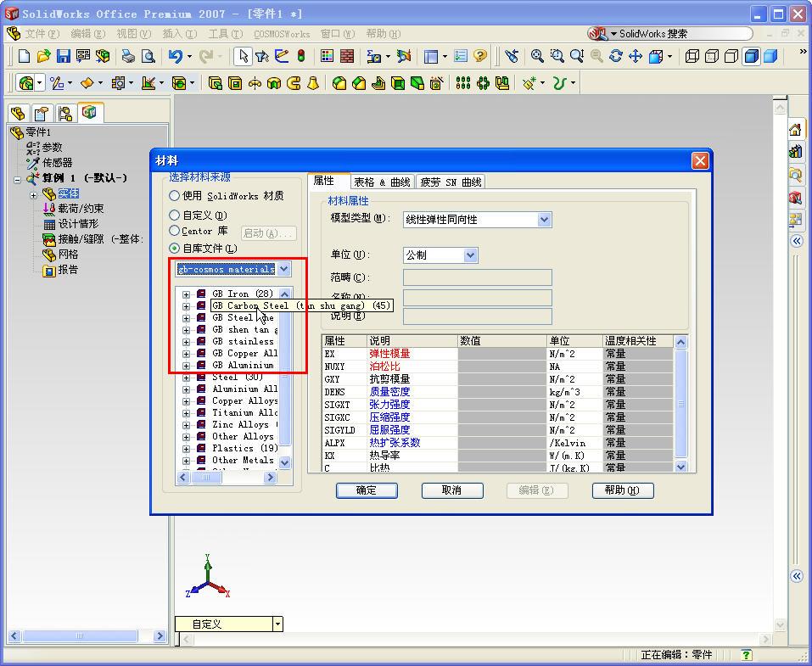Open the FeatureManager design tree tab icon
The image size is (812, 666).
tap(18, 113)
